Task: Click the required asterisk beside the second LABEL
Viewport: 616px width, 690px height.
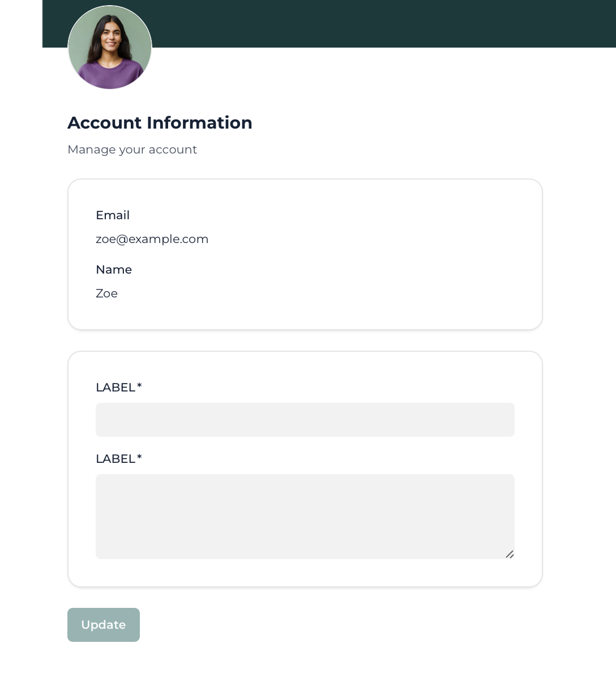Action: click(x=139, y=458)
